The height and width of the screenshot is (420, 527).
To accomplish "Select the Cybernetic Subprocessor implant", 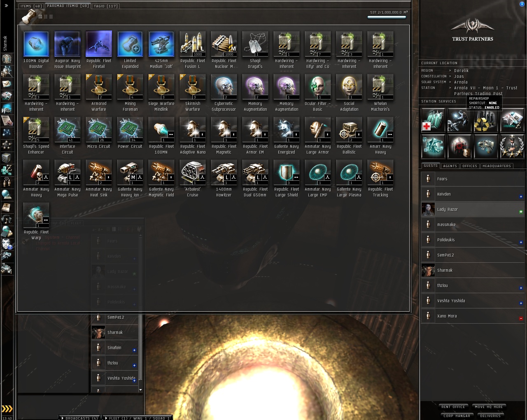I will [224, 93].
